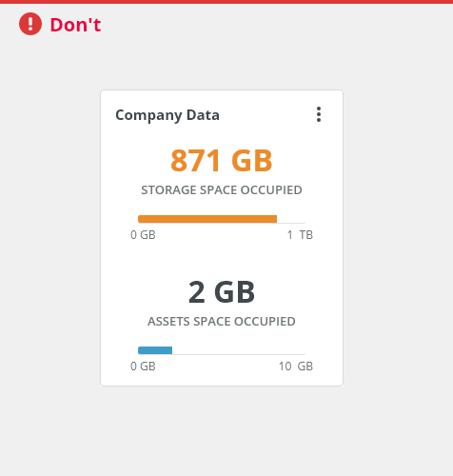Click the Assets Space Occupied label
The width and height of the screenshot is (453, 476).
[222, 322]
